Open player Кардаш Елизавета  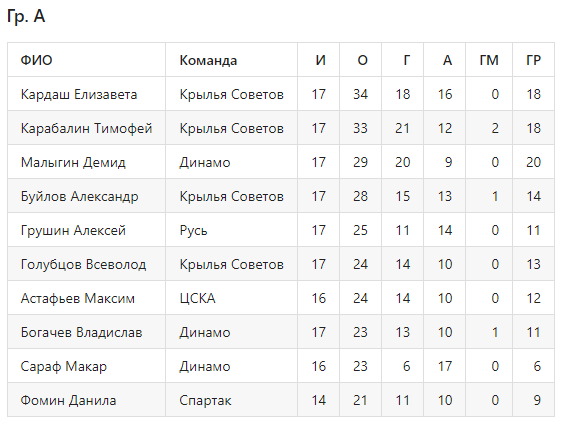tap(79, 94)
